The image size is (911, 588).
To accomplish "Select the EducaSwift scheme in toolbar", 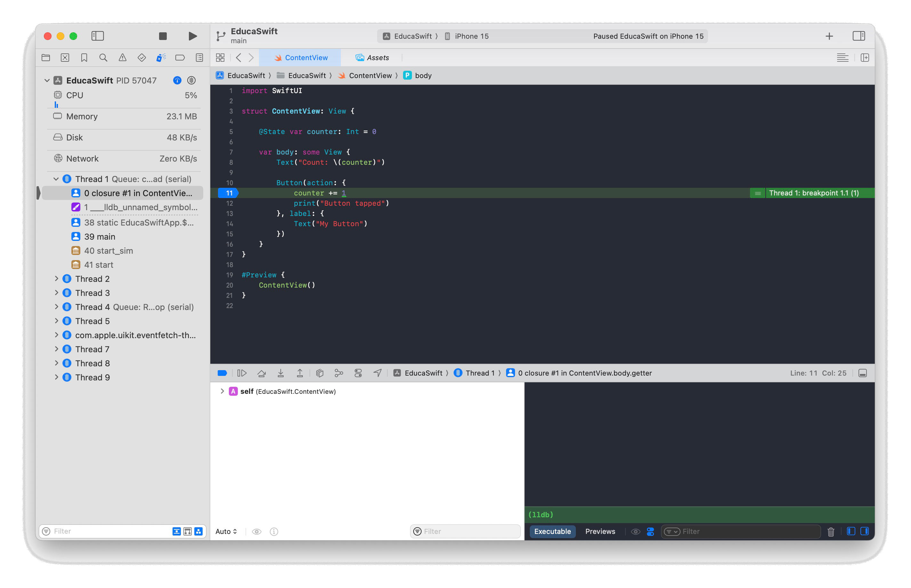I will click(x=408, y=36).
